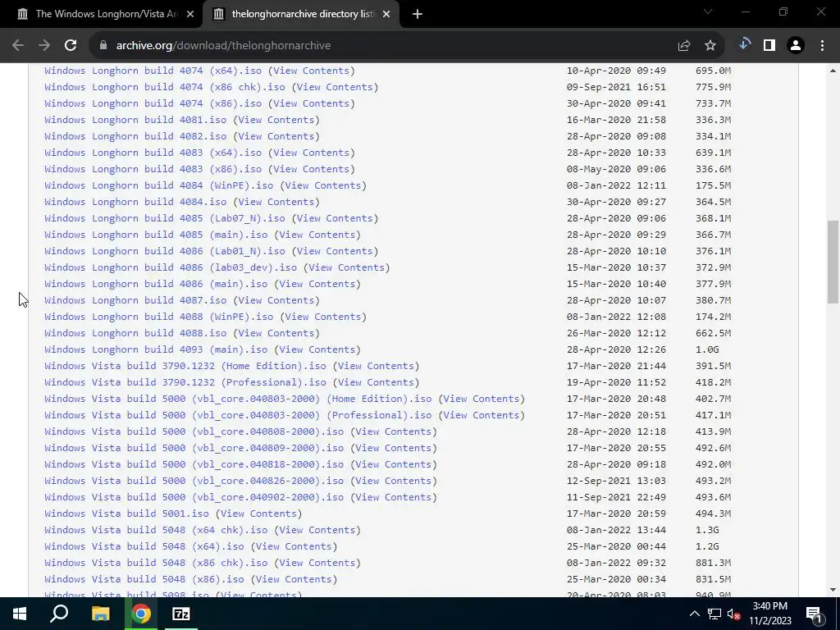Download Vista build 5000 vbl_core.040902-2000.iso

pos(194,497)
